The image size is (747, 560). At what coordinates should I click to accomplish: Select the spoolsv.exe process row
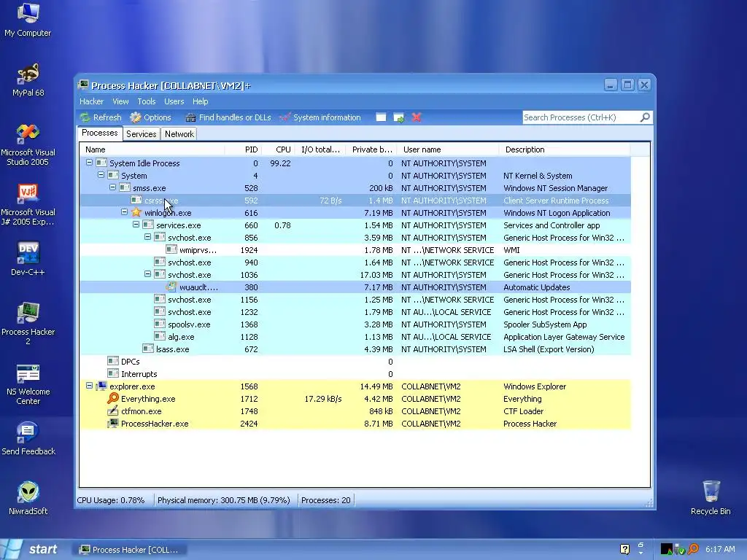click(x=355, y=324)
